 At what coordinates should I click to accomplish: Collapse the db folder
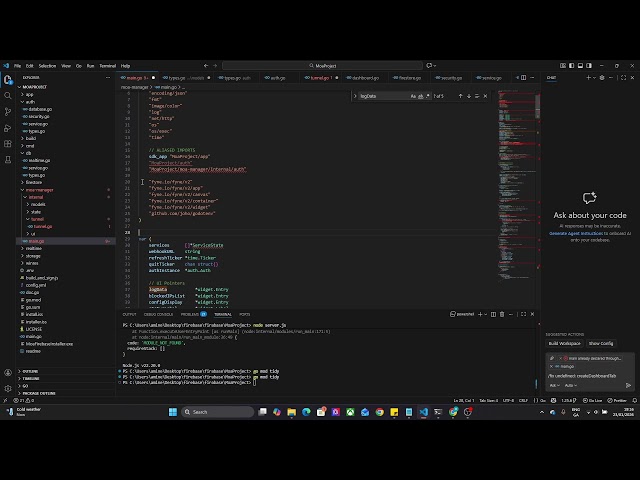pos(28,153)
